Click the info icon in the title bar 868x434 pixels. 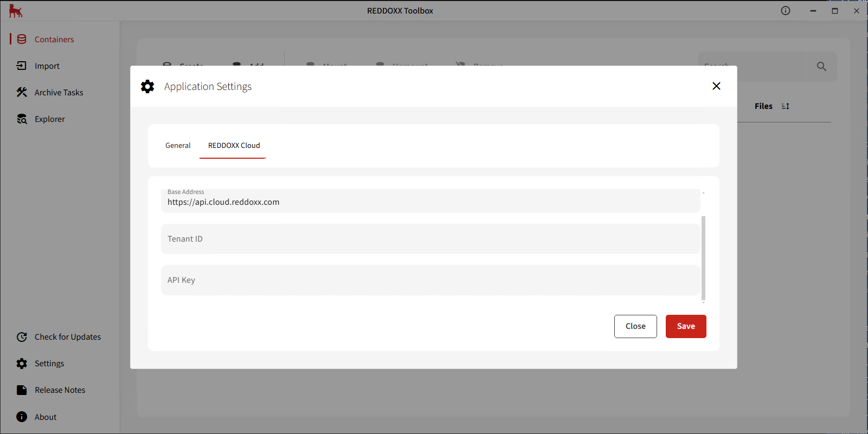786,10
